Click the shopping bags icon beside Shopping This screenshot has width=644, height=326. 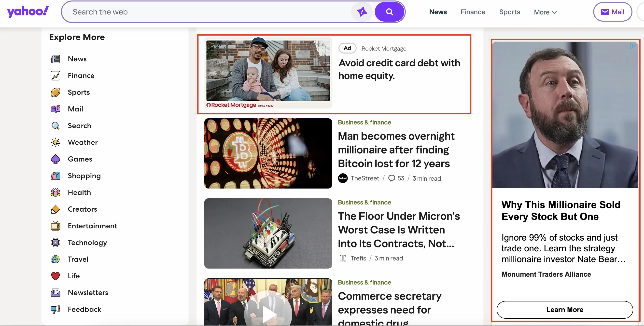pyautogui.click(x=56, y=176)
